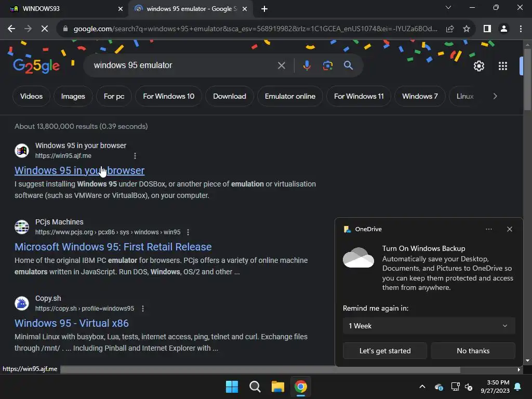Screen dimensions: 532x399
Task: Select the For pc filter chip
Action: (x=114, y=96)
